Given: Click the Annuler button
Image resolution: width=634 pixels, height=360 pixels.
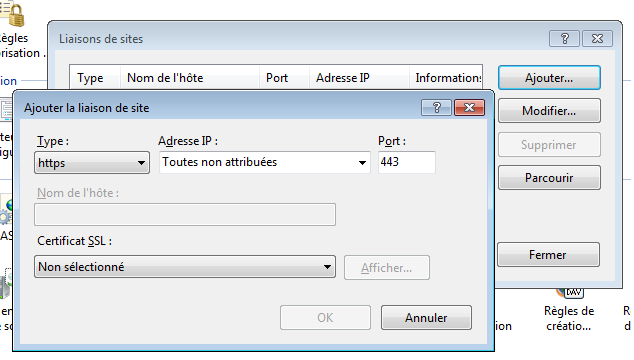Looking at the screenshot, I should 426,318.
